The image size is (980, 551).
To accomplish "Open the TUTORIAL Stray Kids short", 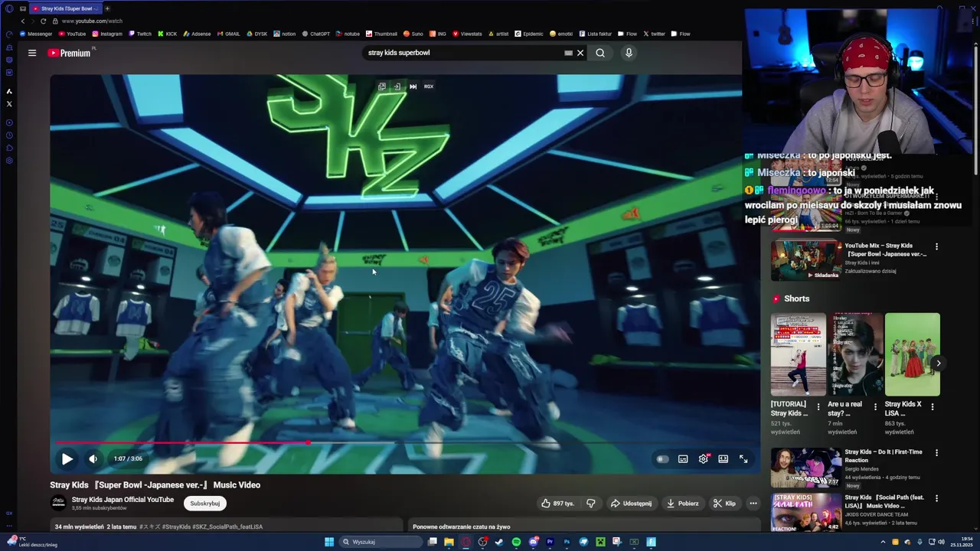I will coord(798,354).
